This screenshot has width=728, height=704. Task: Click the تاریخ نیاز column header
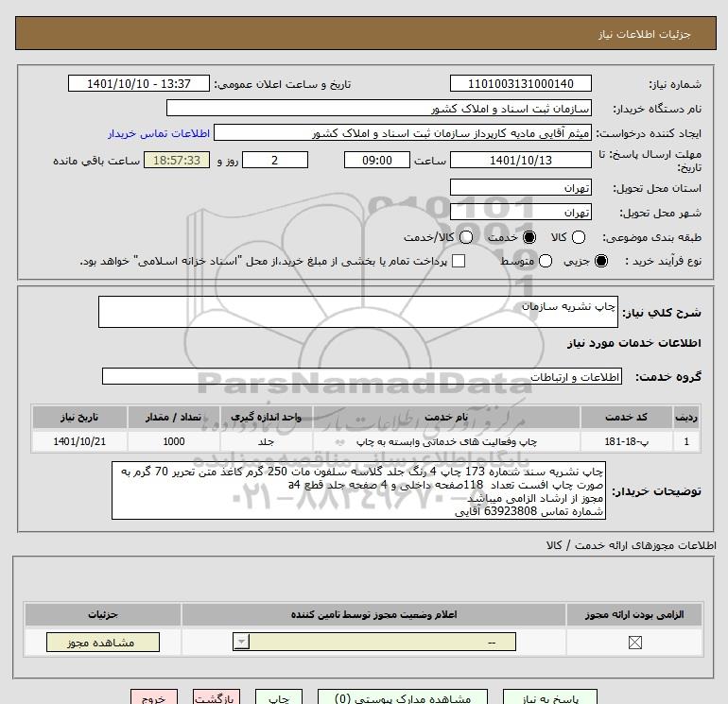pos(79,417)
